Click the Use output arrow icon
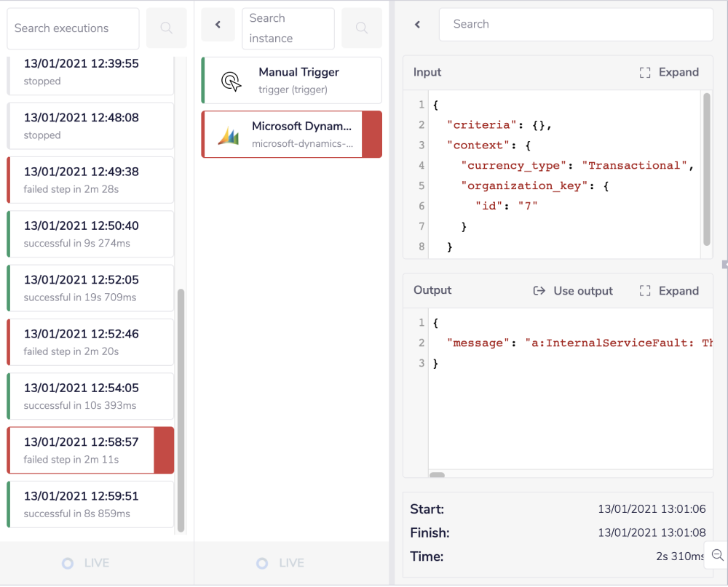This screenshot has height=587, width=728. pyautogui.click(x=539, y=290)
